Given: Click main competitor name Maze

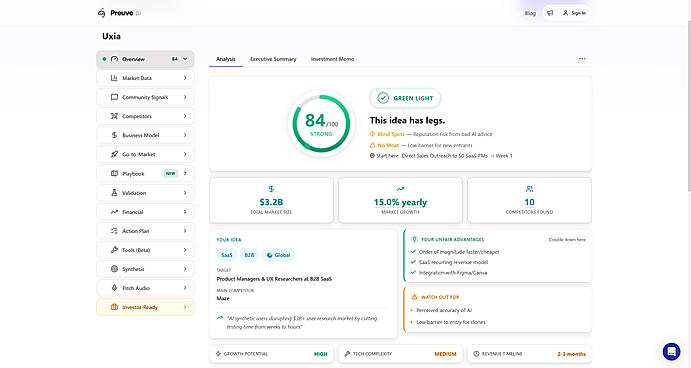Looking at the screenshot, I should (x=223, y=298).
